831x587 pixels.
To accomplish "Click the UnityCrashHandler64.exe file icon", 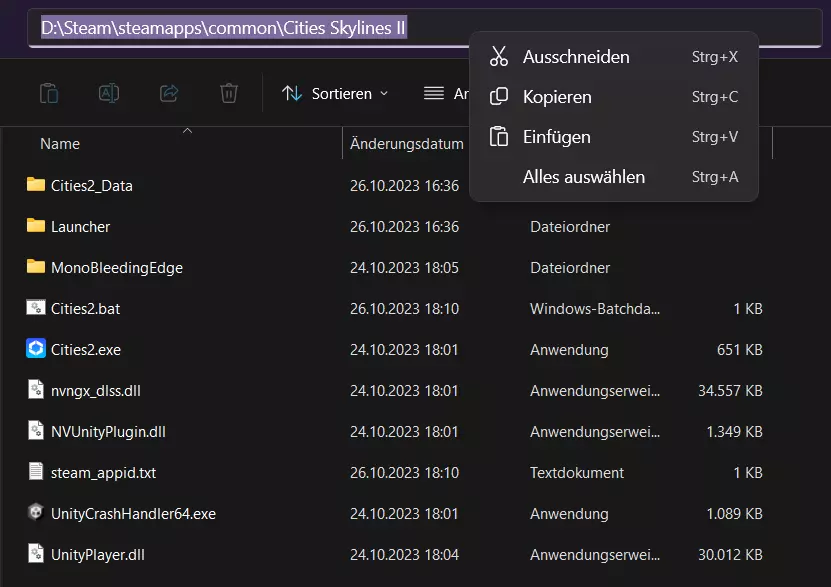I will pos(36,513).
